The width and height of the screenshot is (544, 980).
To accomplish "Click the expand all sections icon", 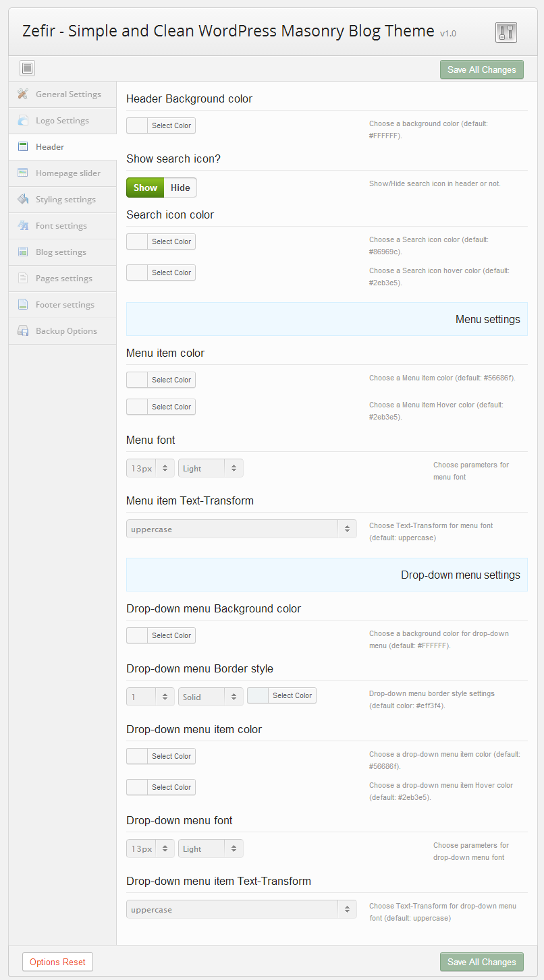I will point(27,68).
